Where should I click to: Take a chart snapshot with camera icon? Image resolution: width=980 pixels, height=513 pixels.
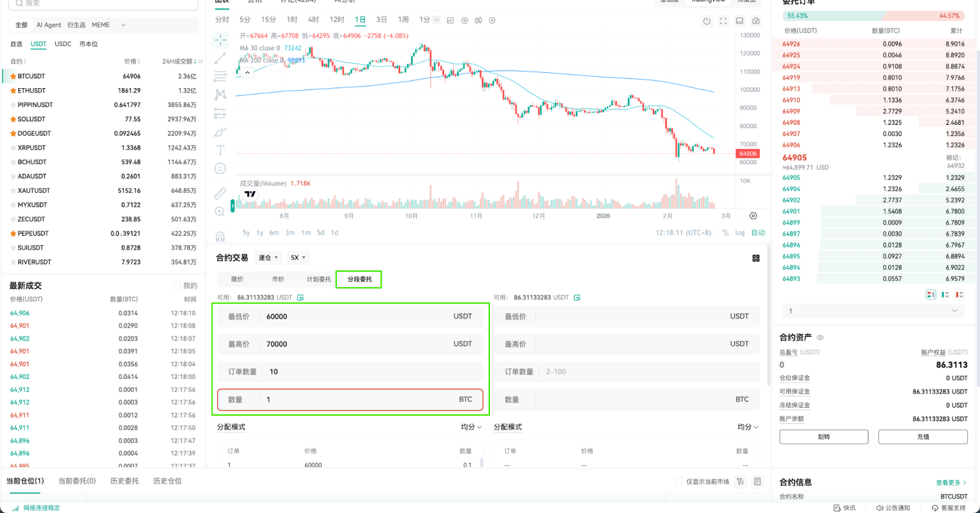[x=756, y=21]
